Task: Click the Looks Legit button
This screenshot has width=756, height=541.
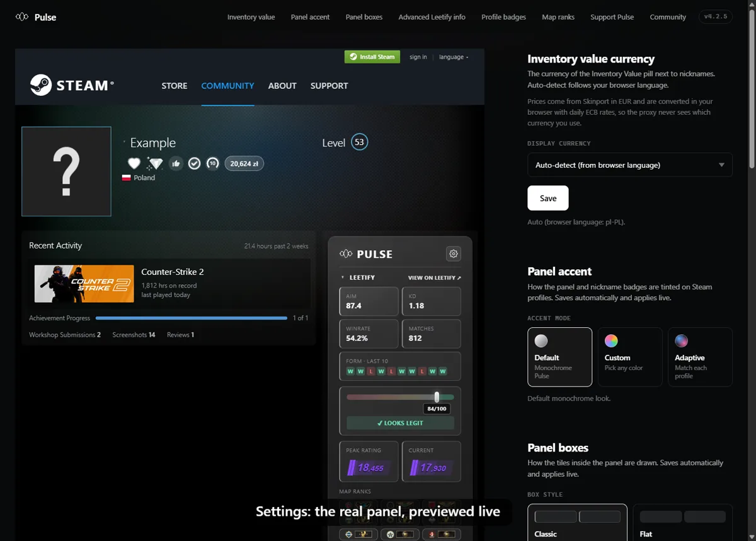Action: click(400, 423)
